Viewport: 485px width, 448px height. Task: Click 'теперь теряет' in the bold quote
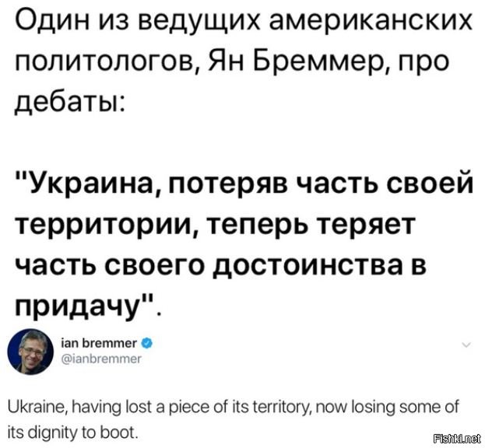pyautogui.click(x=311, y=224)
